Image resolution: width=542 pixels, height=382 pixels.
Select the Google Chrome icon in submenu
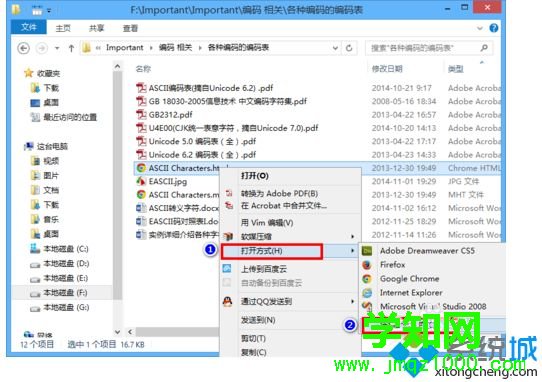[x=367, y=279]
